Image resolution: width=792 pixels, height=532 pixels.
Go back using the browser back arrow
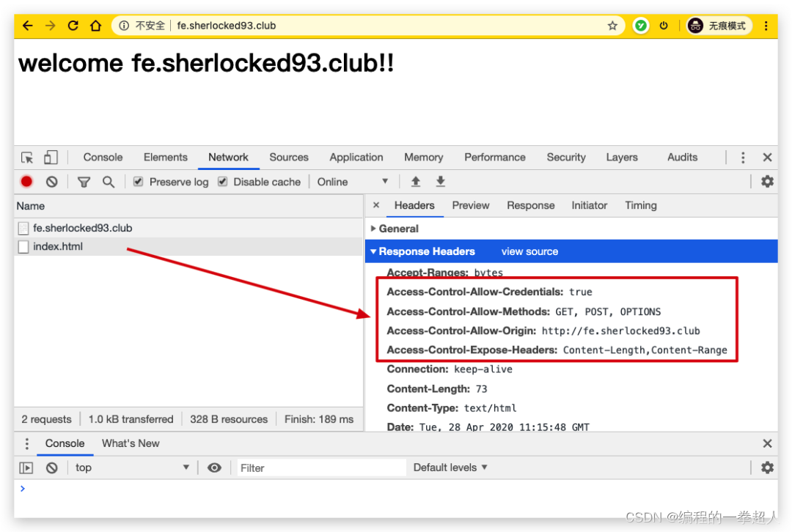(x=28, y=26)
